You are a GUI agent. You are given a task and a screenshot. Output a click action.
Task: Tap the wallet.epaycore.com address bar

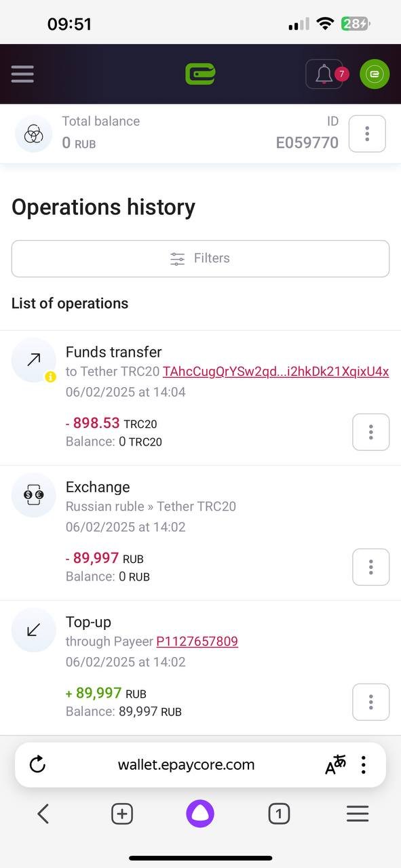[x=187, y=765]
